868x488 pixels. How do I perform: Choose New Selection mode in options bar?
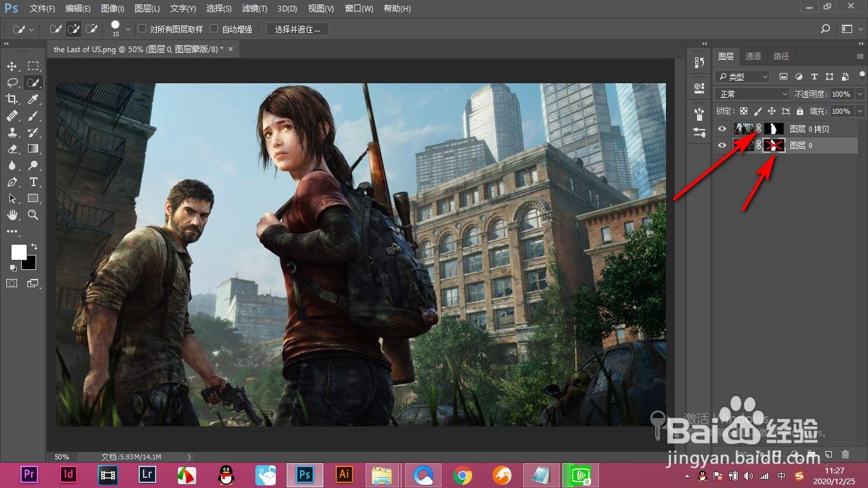tap(56, 29)
